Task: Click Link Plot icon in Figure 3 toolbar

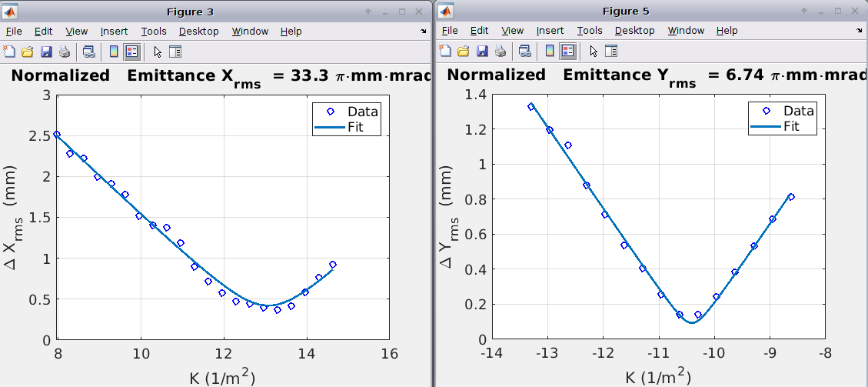Action: tap(89, 52)
